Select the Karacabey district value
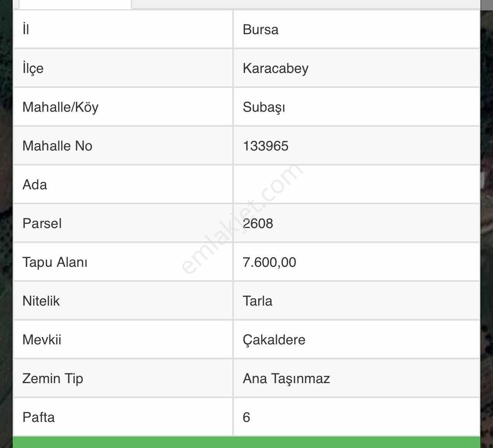Image resolution: width=493 pixels, height=448 pixels. (275, 68)
